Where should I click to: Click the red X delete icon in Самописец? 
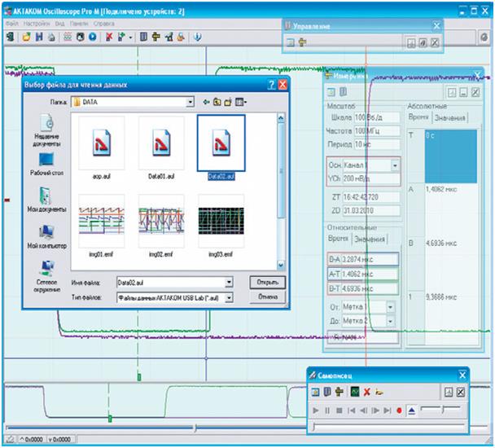point(367,392)
